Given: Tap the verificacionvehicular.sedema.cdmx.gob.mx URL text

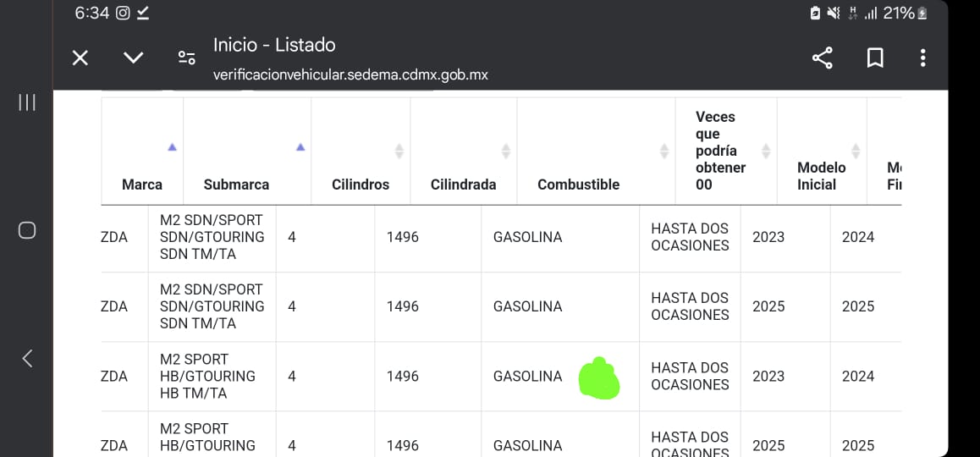Looking at the screenshot, I should [350, 75].
